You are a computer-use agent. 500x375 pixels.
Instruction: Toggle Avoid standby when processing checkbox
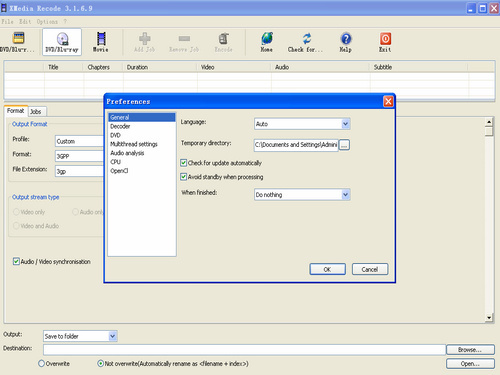pyautogui.click(x=183, y=177)
